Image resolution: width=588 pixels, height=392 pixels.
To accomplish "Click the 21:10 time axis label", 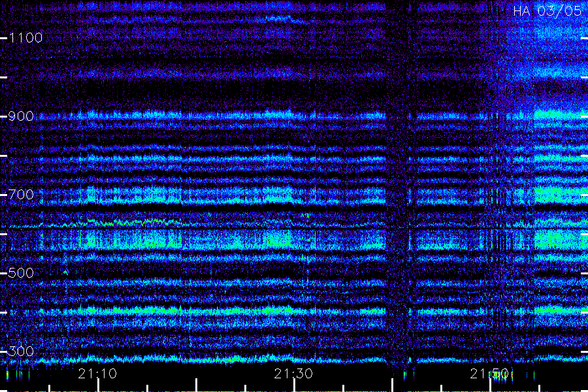I will 97,374.
